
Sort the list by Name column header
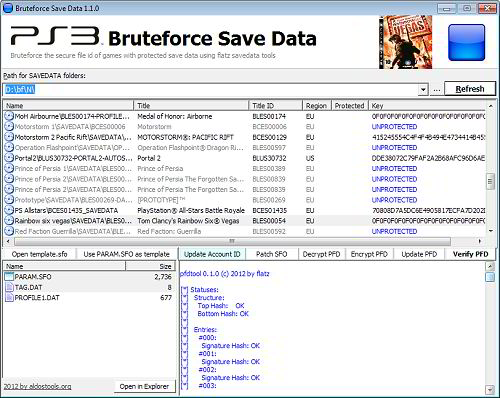pyautogui.click(x=68, y=106)
